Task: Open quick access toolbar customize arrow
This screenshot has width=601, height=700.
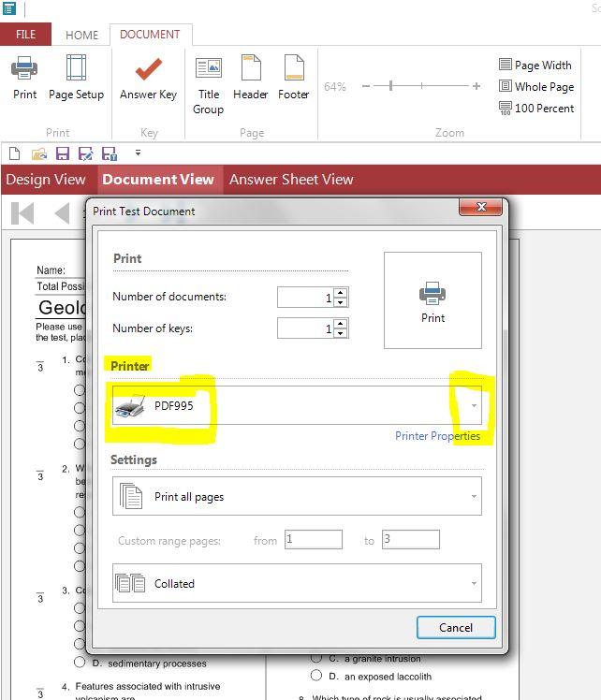Action: point(138,153)
